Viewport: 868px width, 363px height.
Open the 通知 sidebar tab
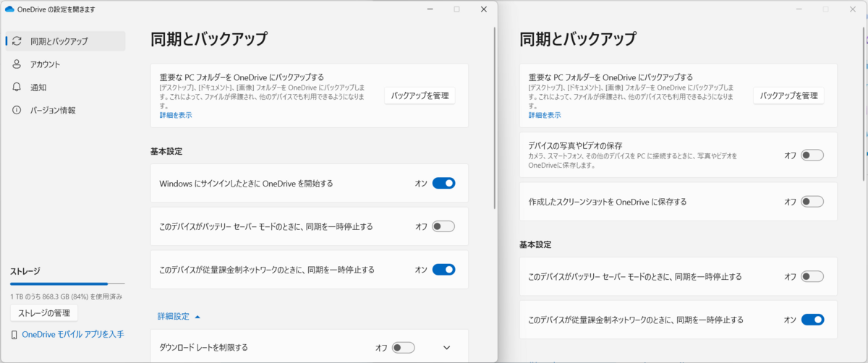point(66,87)
